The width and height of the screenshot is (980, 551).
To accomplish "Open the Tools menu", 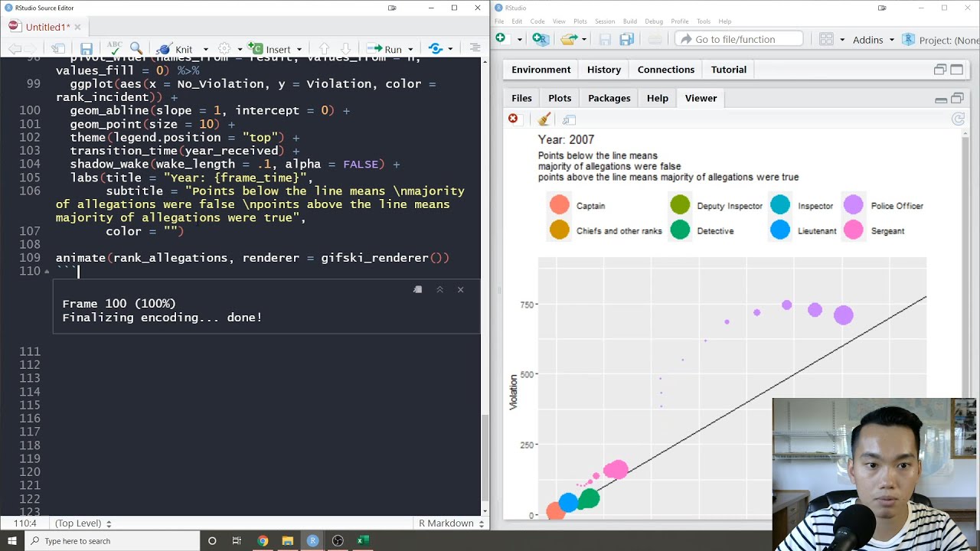I will 704,21.
